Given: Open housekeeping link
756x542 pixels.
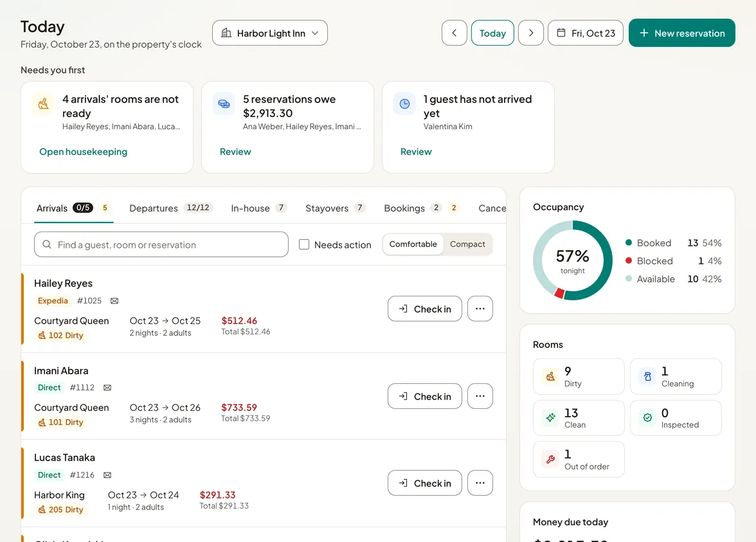Looking at the screenshot, I should pyautogui.click(x=84, y=152).
